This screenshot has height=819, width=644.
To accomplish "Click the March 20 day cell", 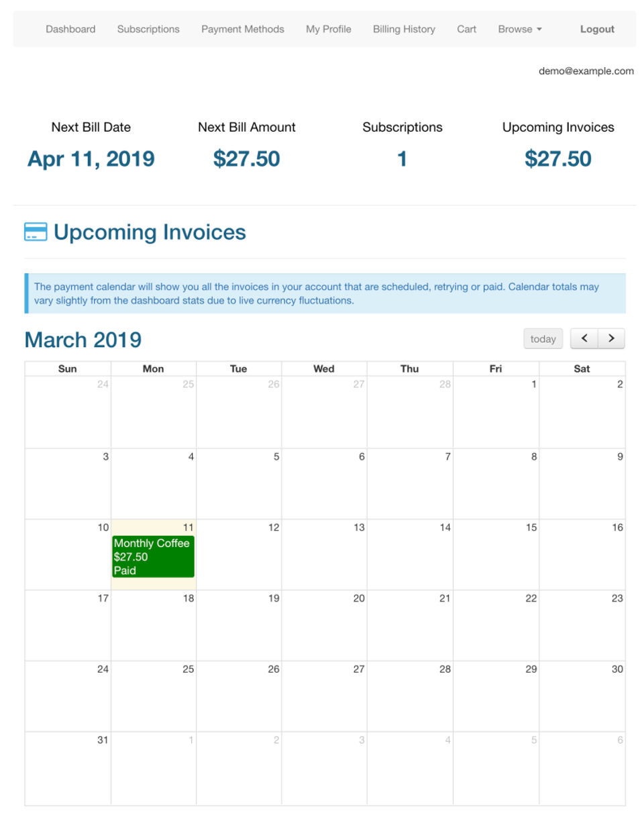I will click(x=324, y=626).
